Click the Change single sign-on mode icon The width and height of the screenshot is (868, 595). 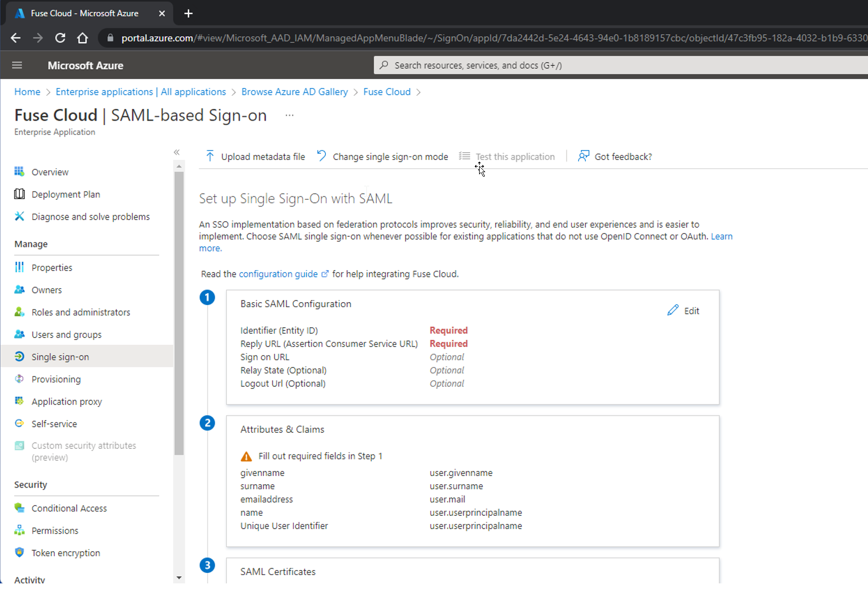click(321, 156)
